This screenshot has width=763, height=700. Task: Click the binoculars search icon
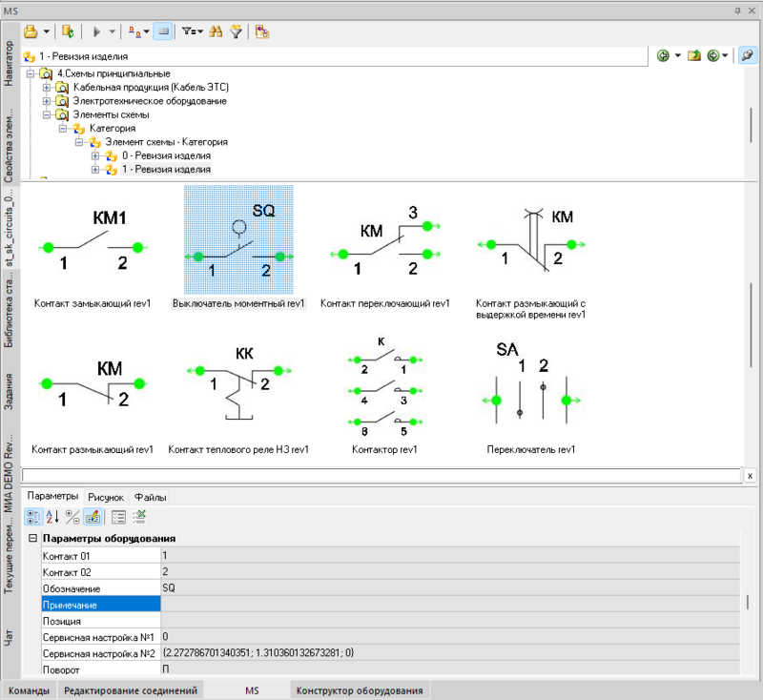216,31
